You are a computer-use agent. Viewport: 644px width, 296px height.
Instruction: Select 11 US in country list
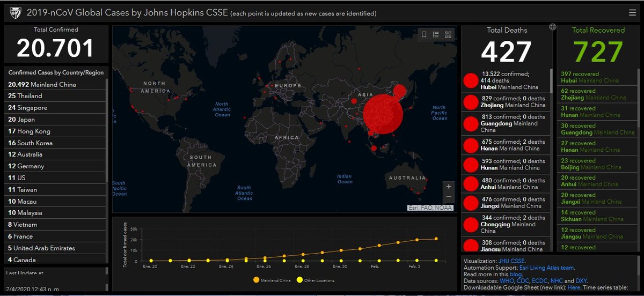[56, 178]
